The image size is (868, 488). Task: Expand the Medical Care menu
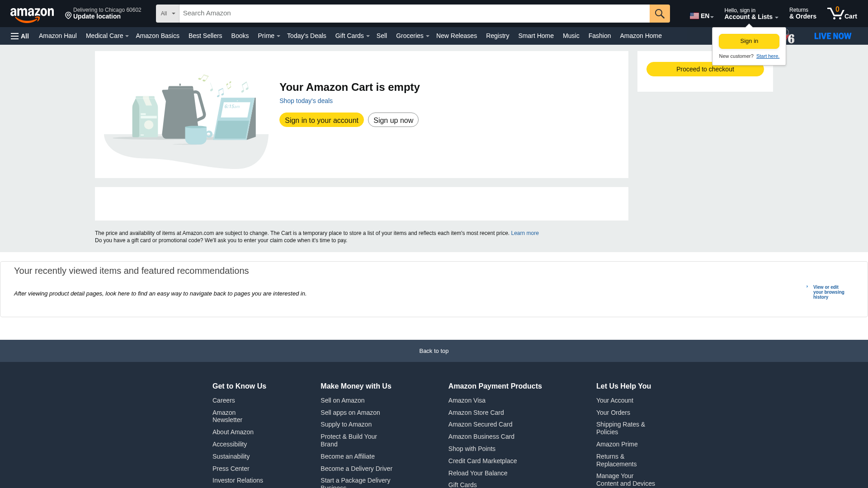coord(107,36)
